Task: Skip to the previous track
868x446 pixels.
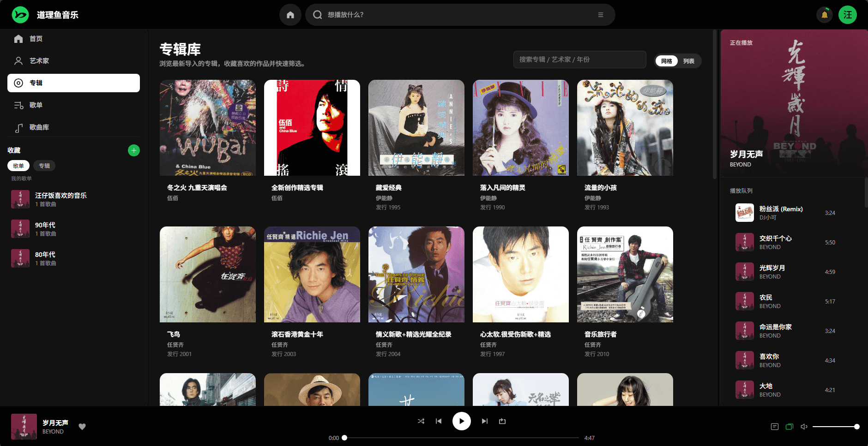Action: pyautogui.click(x=439, y=421)
